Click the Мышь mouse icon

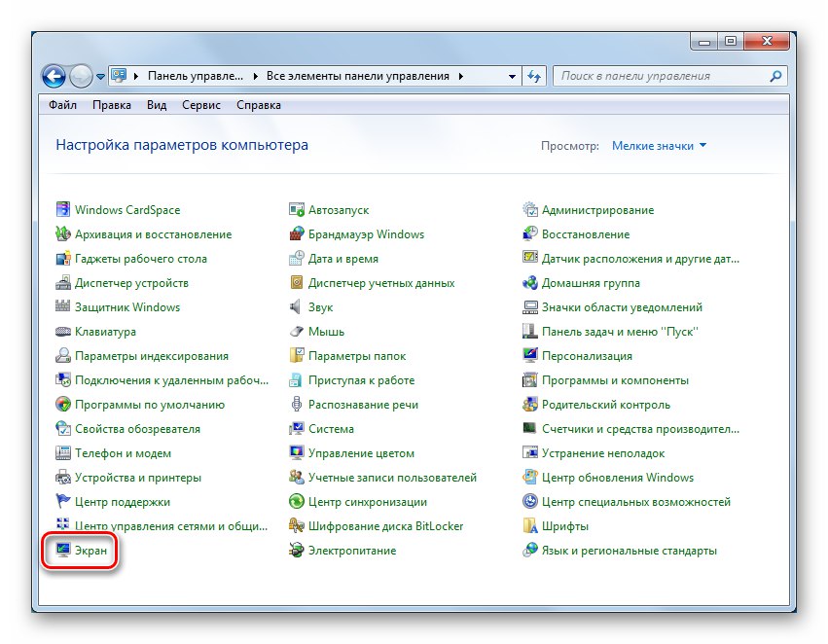pyautogui.click(x=296, y=332)
